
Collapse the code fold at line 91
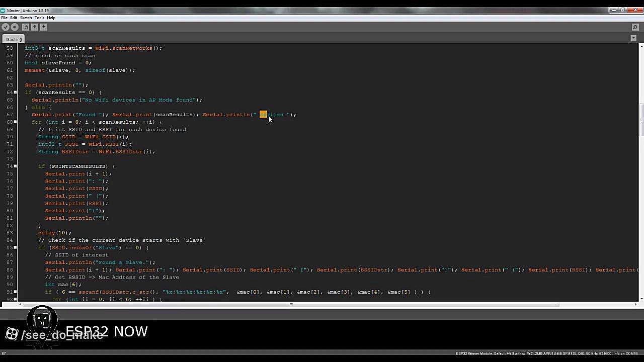[15, 292]
